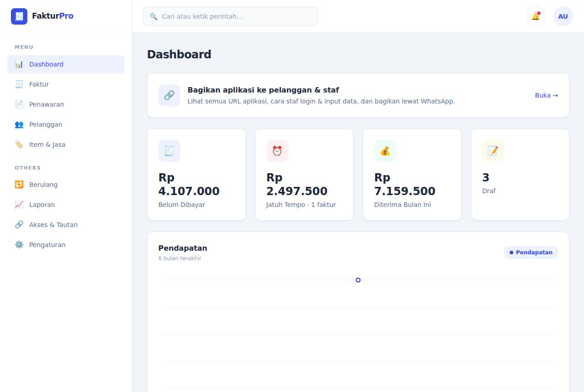Click the link icon in share banner

pos(169,95)
